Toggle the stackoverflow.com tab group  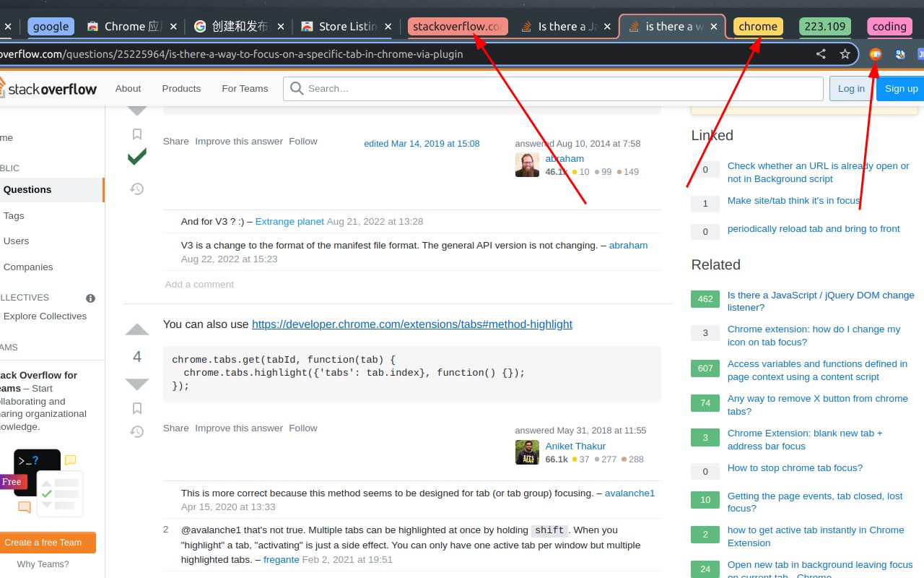coord(458,27)
